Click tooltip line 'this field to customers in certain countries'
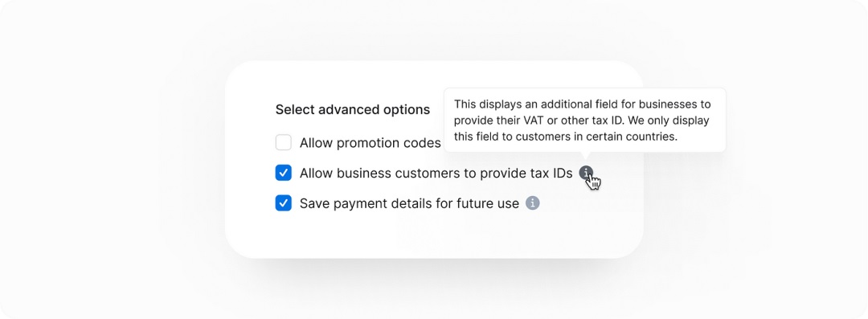Image resolution: width=868 pixels, height=319 pixels. pos(566,137)
